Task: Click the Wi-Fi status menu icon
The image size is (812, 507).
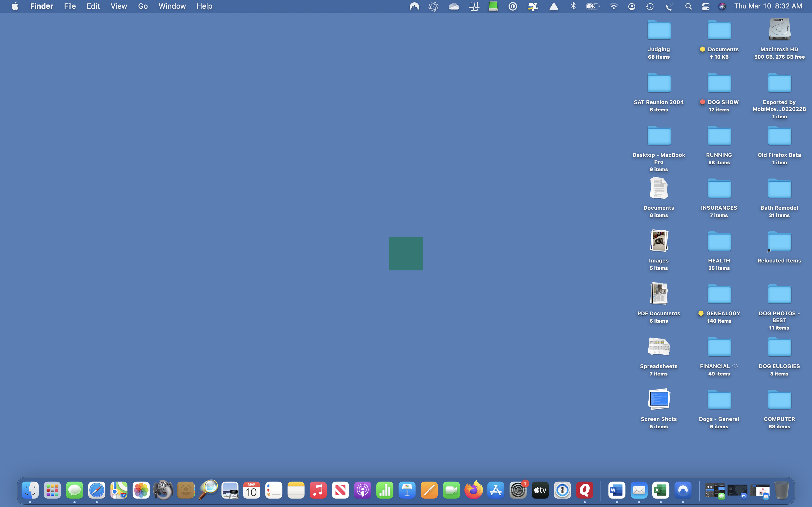Action: tap(613, 6)
